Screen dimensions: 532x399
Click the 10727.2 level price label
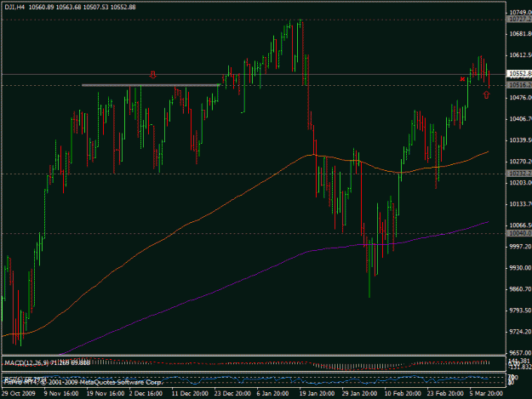coord(519,20)
